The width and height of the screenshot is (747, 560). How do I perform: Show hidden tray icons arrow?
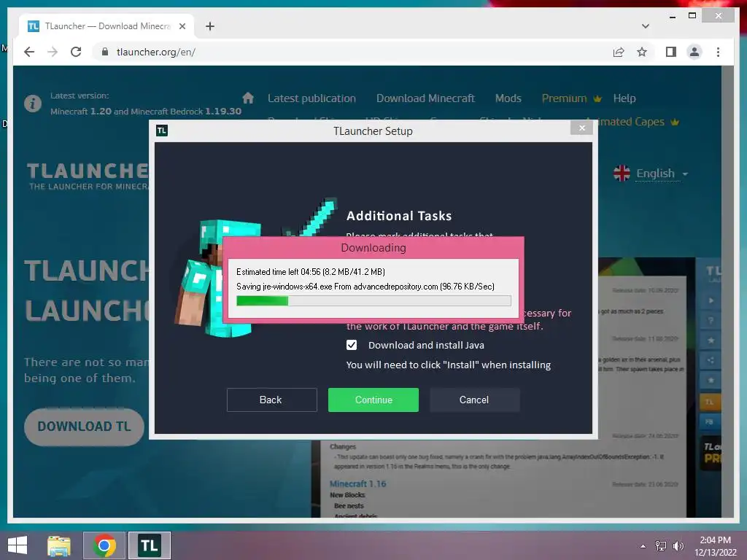coord(643,545)
